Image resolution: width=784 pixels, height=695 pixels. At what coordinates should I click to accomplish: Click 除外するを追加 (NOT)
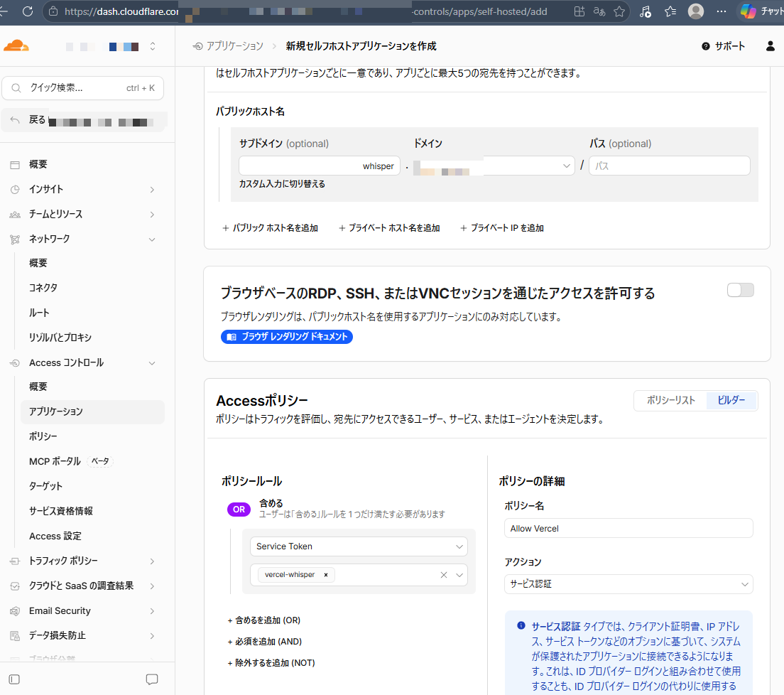[271, 663]
